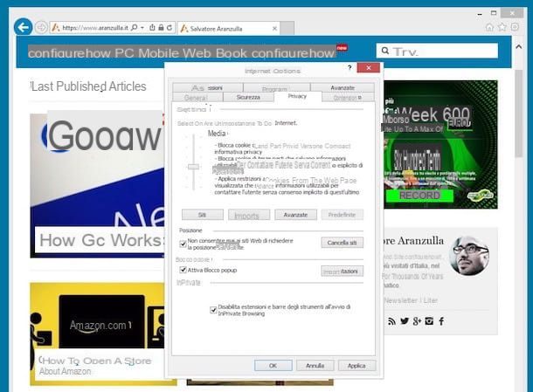The image size is (533, 392).
Task: Close the Salvatore Aranzulla tab
Action: click(x=274, y=29)
